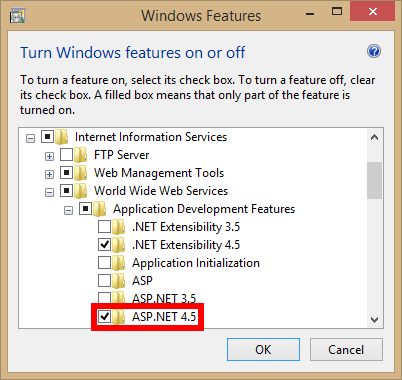The width and height of the screenshot is (402, 380).
Task: Enable the .NET Extensibility 3.5 checkbox
Action: pyautogui.click(x=104, y=227)
